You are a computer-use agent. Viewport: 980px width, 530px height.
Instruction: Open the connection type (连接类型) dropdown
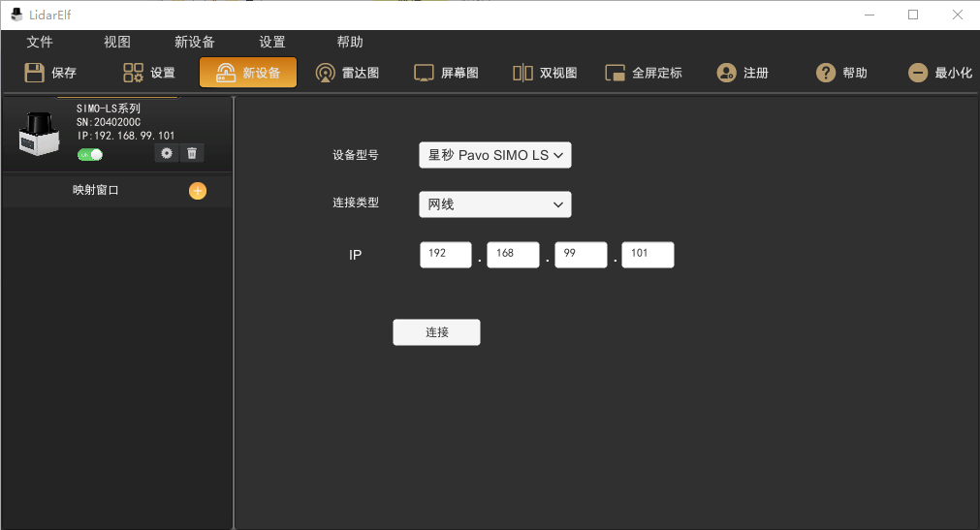tap(494, 204)
